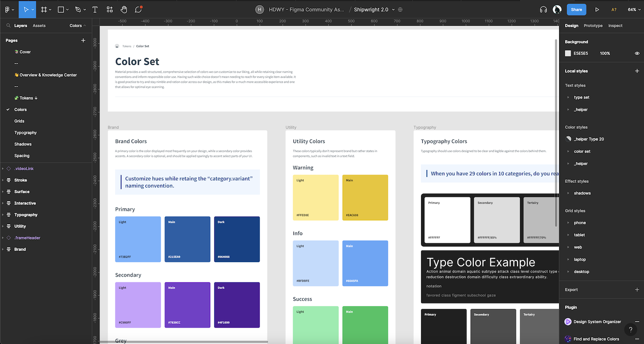The image size is (644, 344).
Task: Enter presentation mode with the play icon
Action: pyautogui.click(x=597, y=9)
